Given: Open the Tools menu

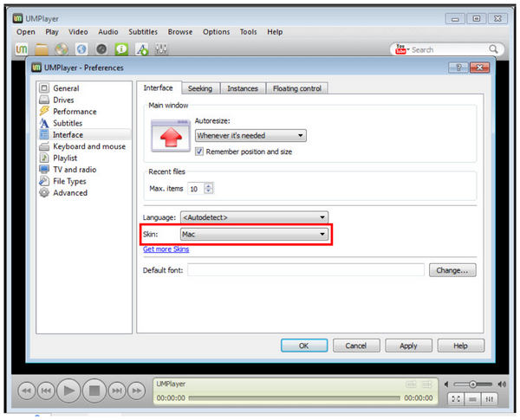Looking at the screenshot, I should click(x=249, y=32).
